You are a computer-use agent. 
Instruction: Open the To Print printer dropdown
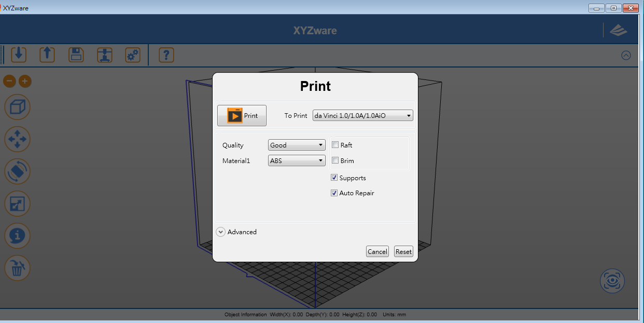363,115
